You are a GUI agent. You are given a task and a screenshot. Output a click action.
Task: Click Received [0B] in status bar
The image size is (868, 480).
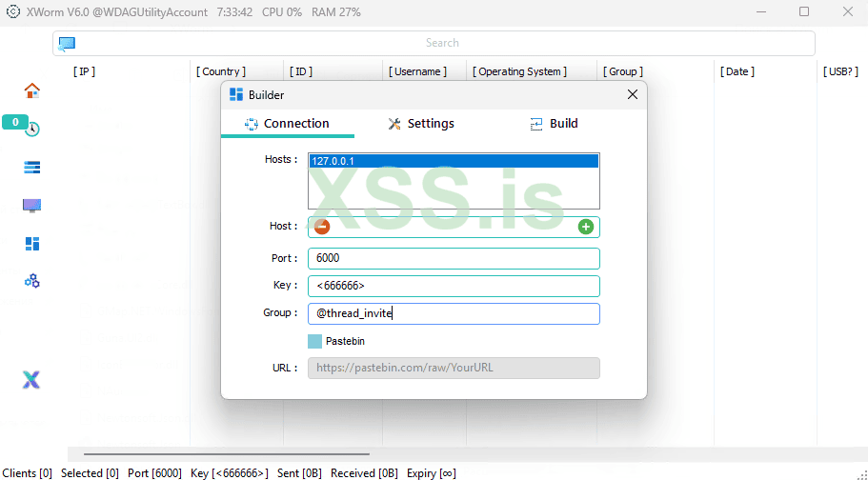364,473
